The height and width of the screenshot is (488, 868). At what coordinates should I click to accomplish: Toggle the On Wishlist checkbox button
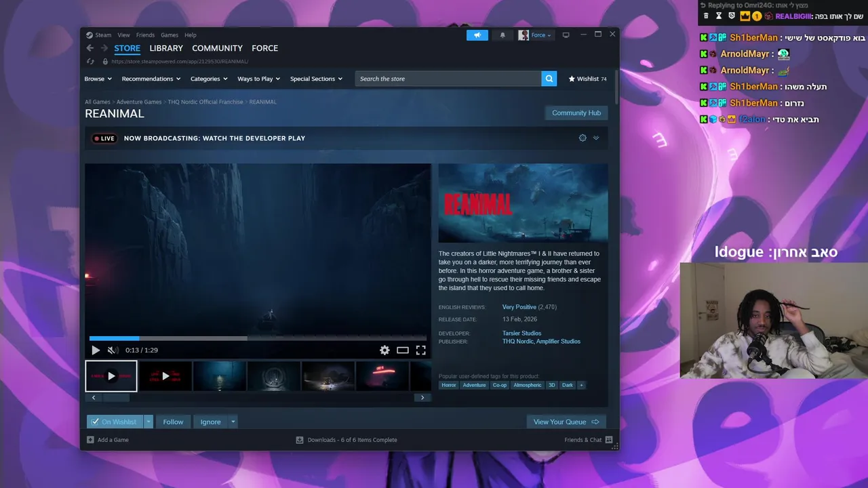[115, 422]
